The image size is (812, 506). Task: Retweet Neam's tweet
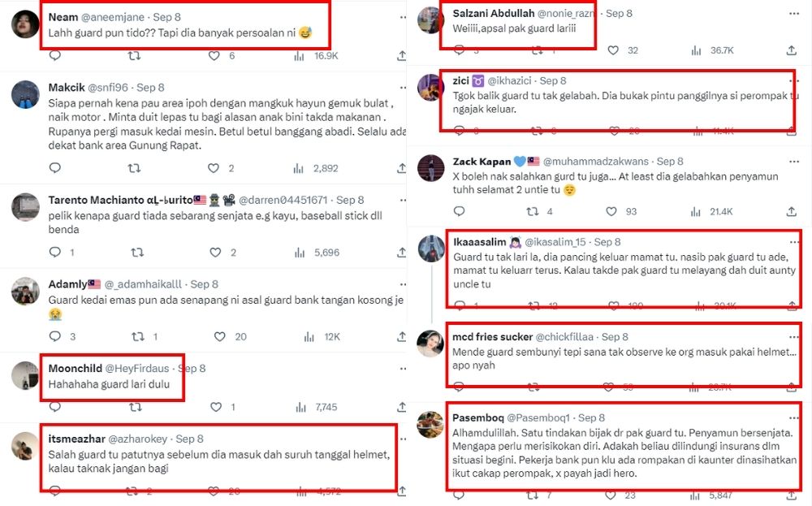(x=135, y=55)
